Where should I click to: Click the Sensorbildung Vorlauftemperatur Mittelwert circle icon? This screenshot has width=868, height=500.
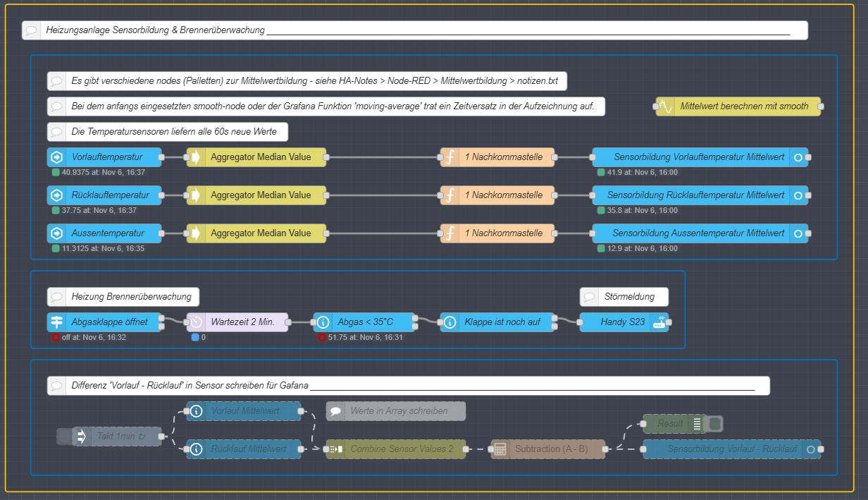(x=798, y=157)
